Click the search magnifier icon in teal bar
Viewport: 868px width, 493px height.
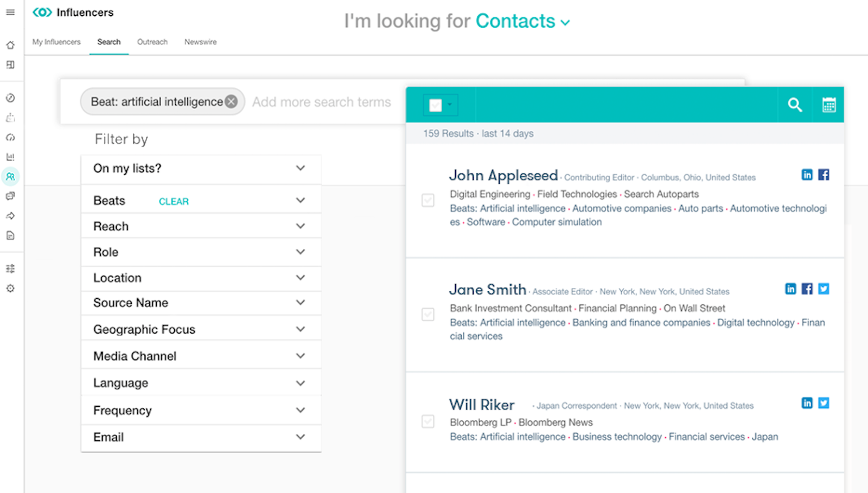coord(795,105)
